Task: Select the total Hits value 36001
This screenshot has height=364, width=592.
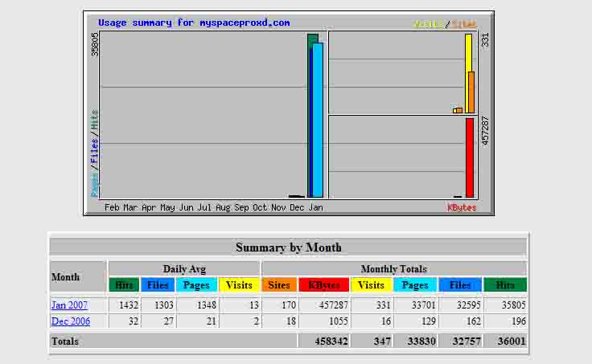Action: [x=504, y=342]
